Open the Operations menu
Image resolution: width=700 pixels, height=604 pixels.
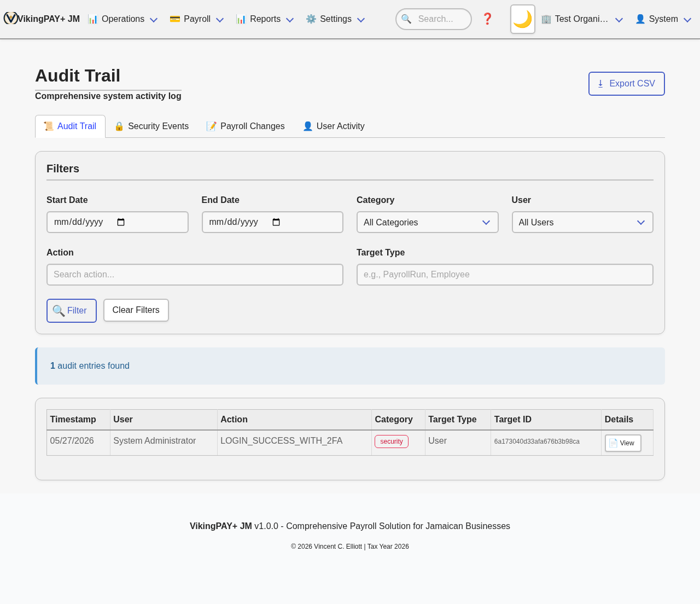pyautogui.click(x=123, y=19)
